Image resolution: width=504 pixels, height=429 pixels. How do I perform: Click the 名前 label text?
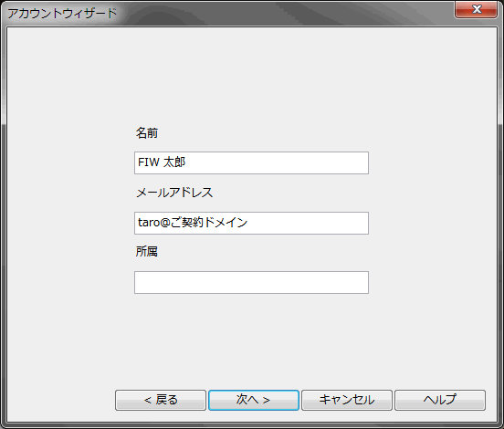tap(147, 133)
